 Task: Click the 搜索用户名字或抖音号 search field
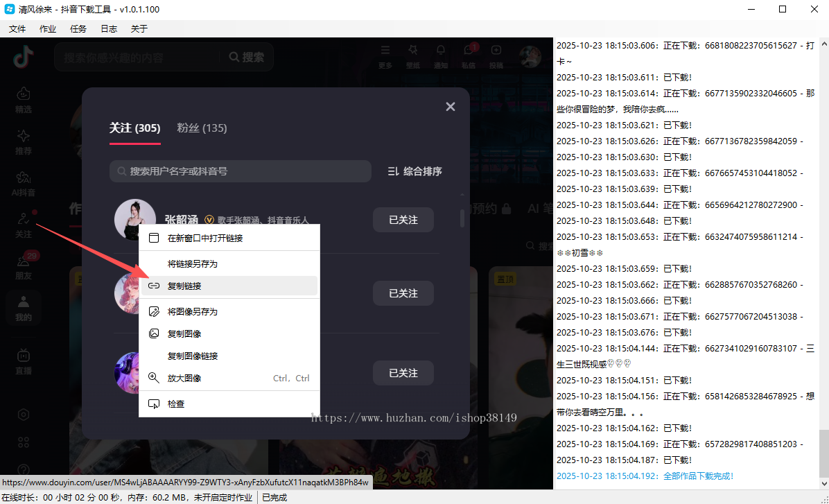241,171
